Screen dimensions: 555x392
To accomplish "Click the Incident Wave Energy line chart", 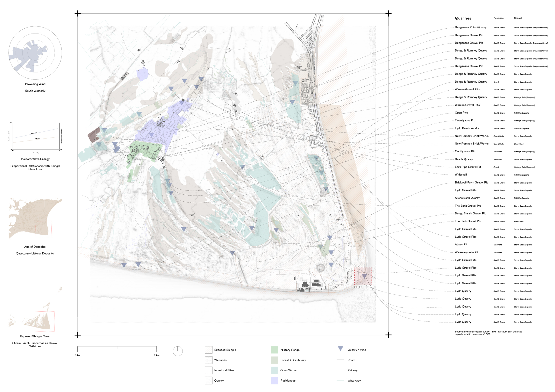I will coord(36,137).
